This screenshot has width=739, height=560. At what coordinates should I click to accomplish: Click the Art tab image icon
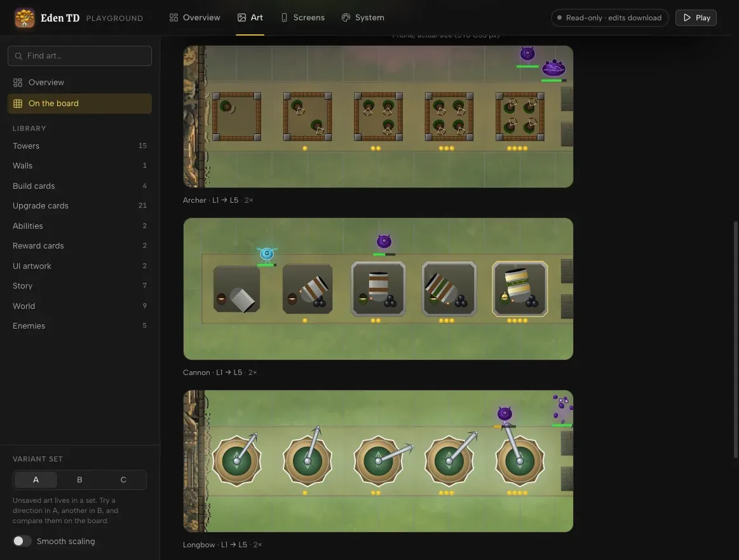pyautogui.click(x=241, y=17)
